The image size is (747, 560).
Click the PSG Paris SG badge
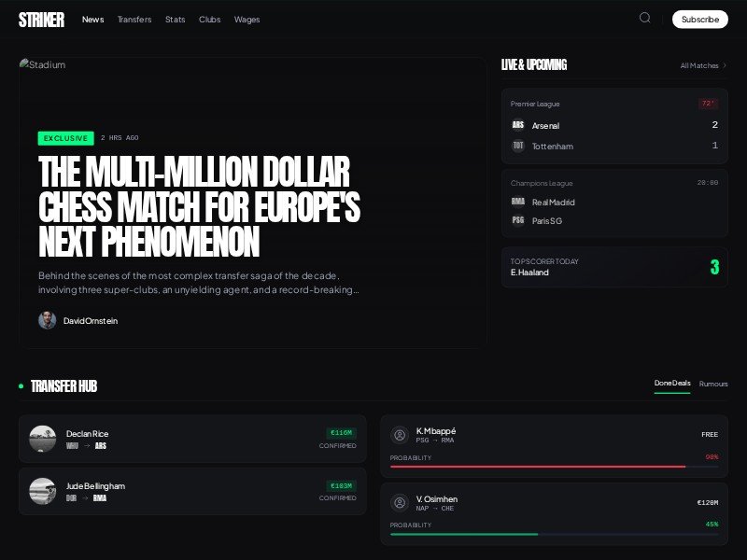click(x=517, y=220)
